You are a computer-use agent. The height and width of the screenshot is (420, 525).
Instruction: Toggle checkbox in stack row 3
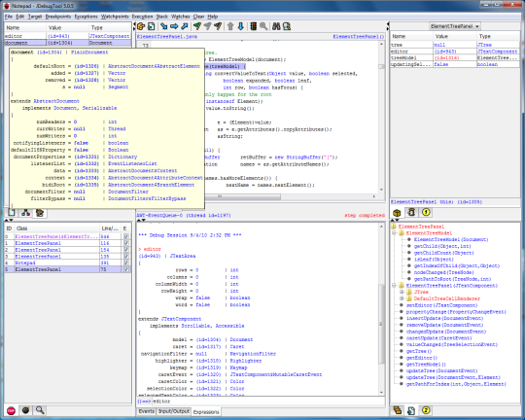[125, 257]
